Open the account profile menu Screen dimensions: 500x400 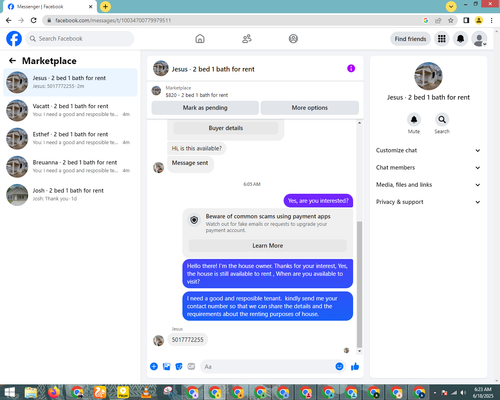[x=479, y=39]
